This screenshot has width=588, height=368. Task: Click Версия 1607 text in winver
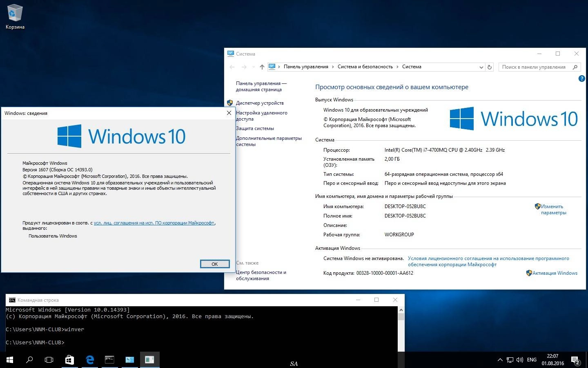click(x=58, y=170)
